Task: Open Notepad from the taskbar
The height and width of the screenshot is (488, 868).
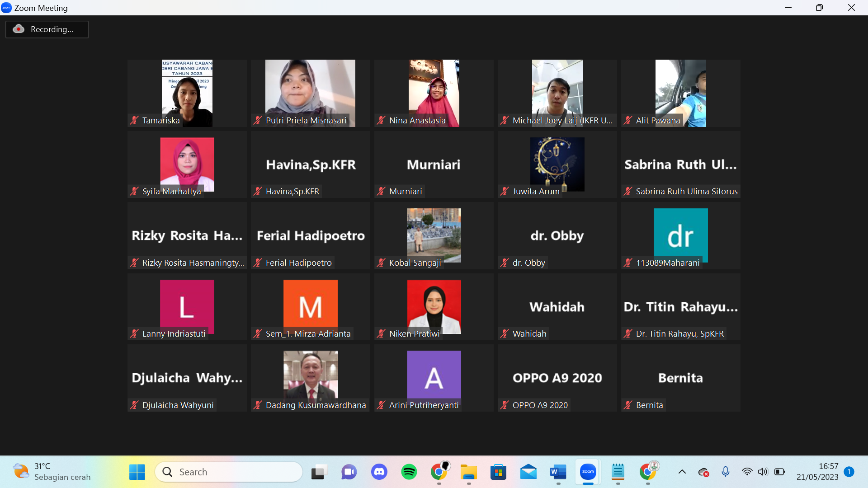Action: pyautogui.click(x=618, y=472)
